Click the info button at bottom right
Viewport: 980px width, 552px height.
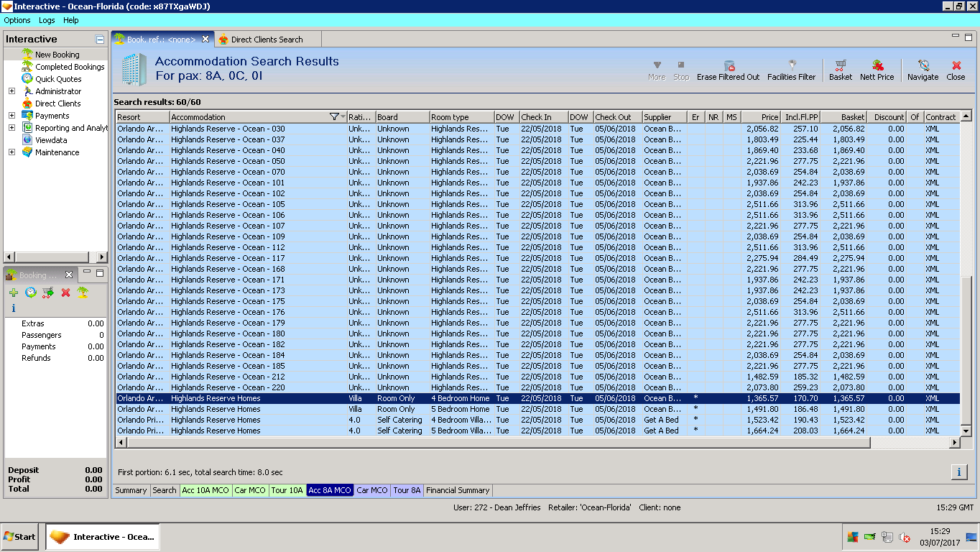tap(958, 471)
